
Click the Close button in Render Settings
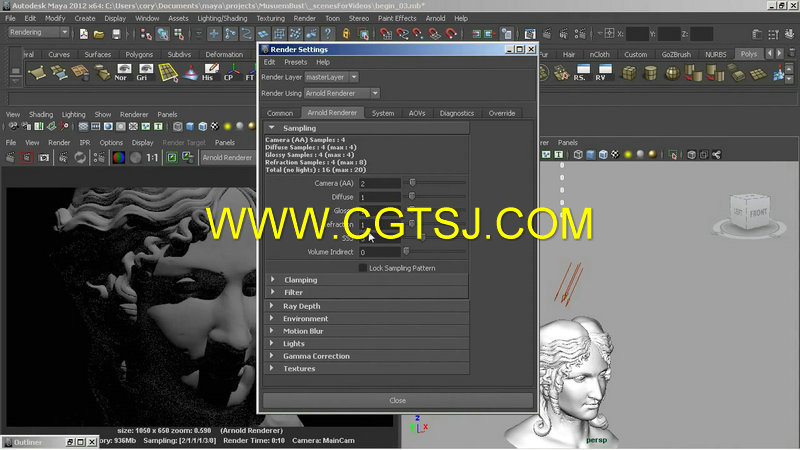click(x=397, y=401)
